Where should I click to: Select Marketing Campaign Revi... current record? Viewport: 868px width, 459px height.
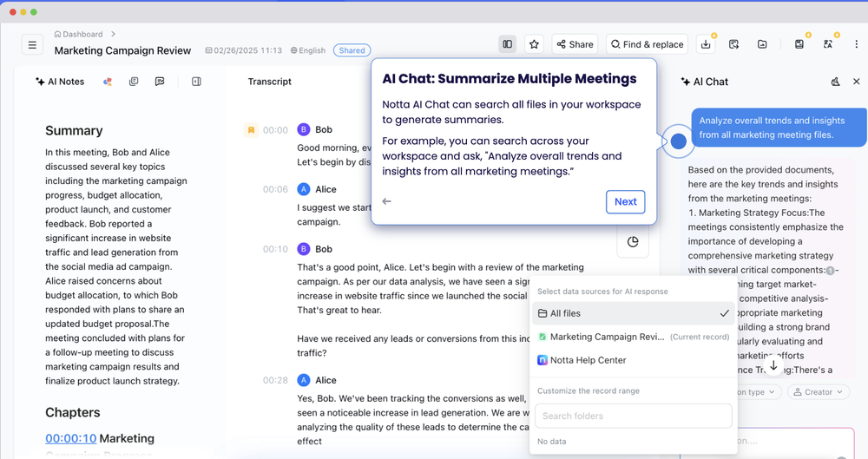[x=634, y=337]
